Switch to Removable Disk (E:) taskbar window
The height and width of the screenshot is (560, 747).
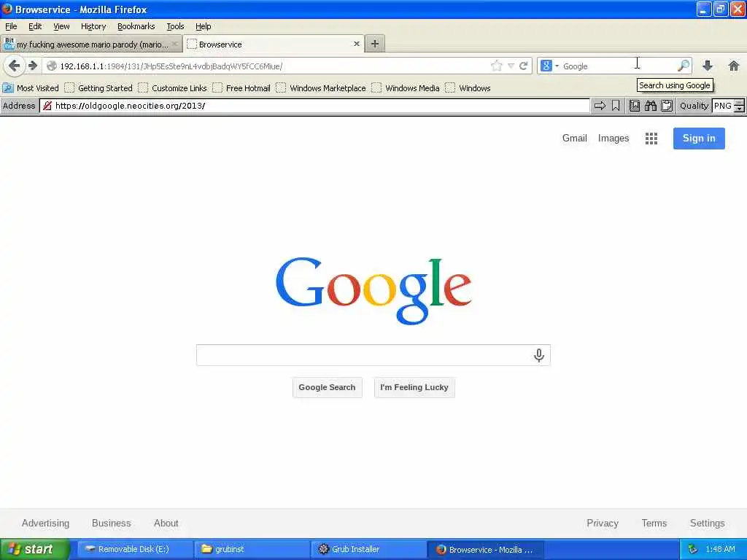tap(134, 549)
